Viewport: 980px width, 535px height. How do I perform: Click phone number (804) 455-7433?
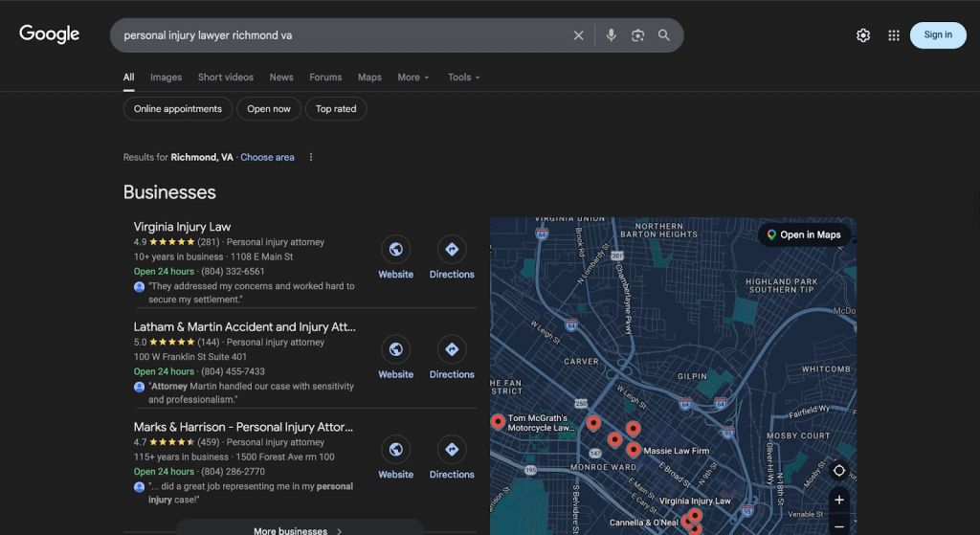(233, 372)
